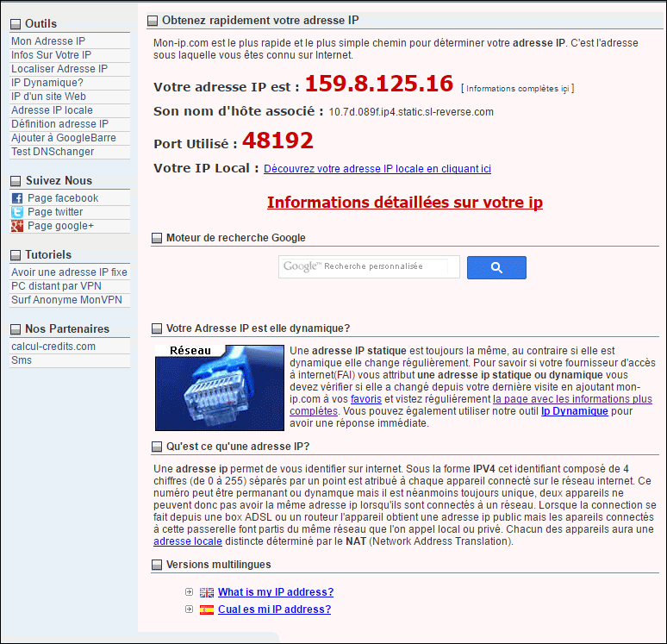Open 'Informations complètes ici' link
This screenshot has height=644, width=667.
517,88
